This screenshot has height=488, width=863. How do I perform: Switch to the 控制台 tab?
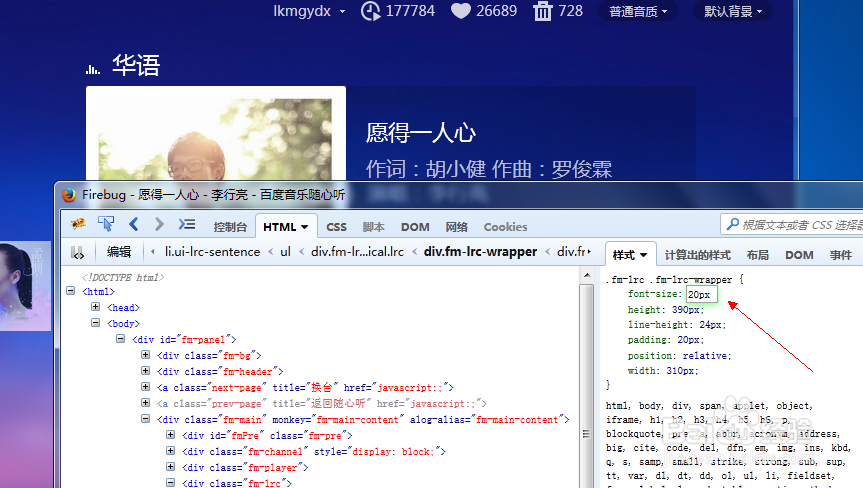tap(230, 227)
